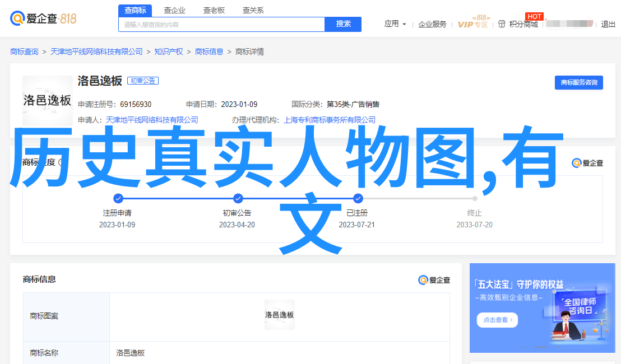Open the 天津地平线网络科技有限公司 breadcrumb link

pos(96,52)
